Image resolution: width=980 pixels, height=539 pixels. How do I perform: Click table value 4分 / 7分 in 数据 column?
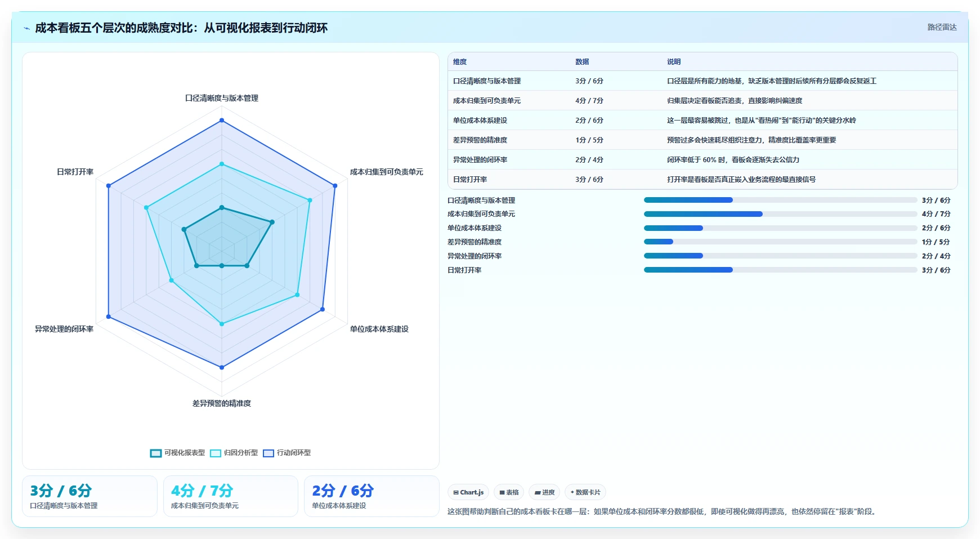(x=589, y=101)
